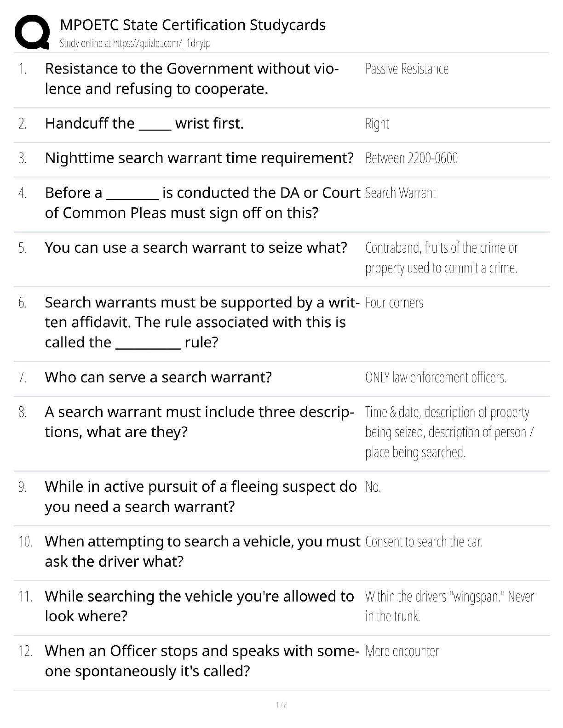563x728 pixels.
Task: Click 'Consent to search the car' answer
Action: click(x=424, y=542)
